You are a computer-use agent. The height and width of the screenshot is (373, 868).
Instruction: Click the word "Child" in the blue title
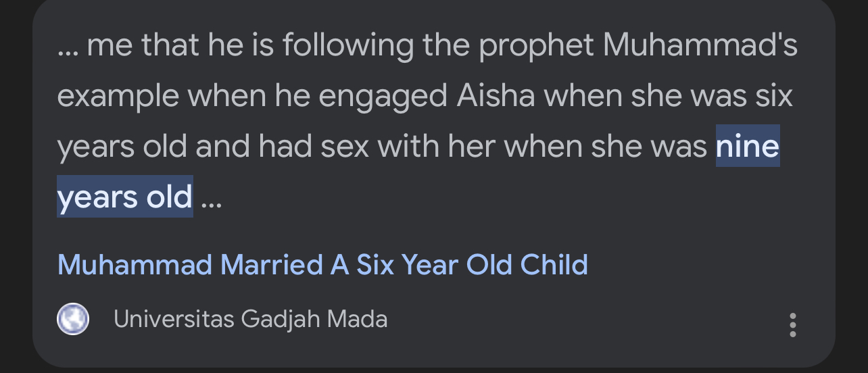(x=554, y=265)
